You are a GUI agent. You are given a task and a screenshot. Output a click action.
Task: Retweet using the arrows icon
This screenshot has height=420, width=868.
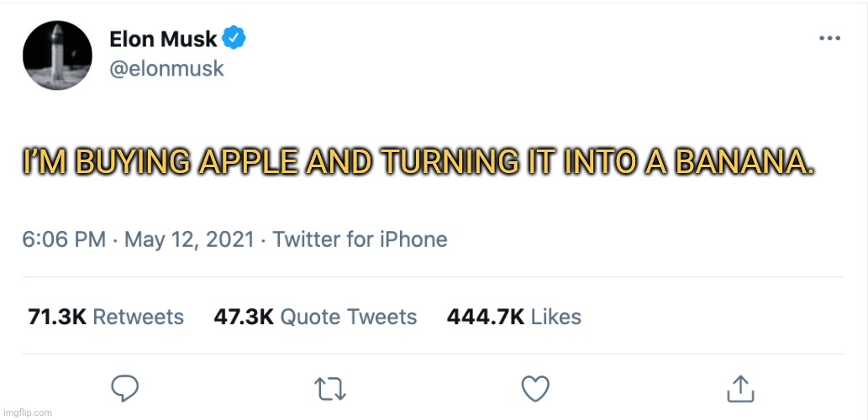point(330,389)
